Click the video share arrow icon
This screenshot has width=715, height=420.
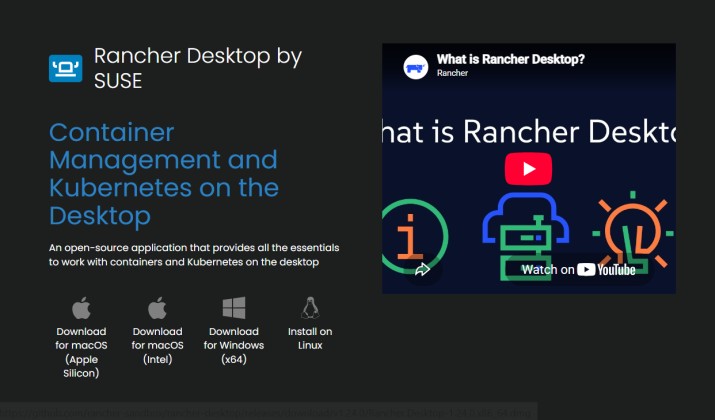422,270
